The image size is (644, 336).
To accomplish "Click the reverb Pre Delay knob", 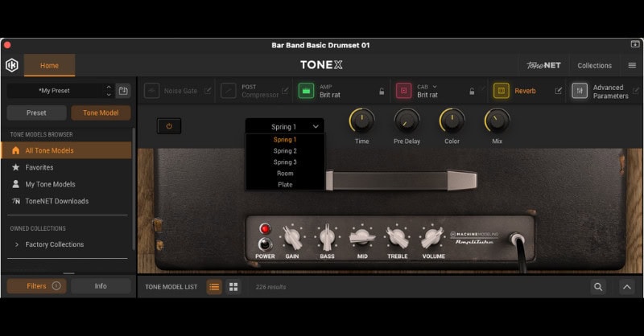I will point(407,121).
